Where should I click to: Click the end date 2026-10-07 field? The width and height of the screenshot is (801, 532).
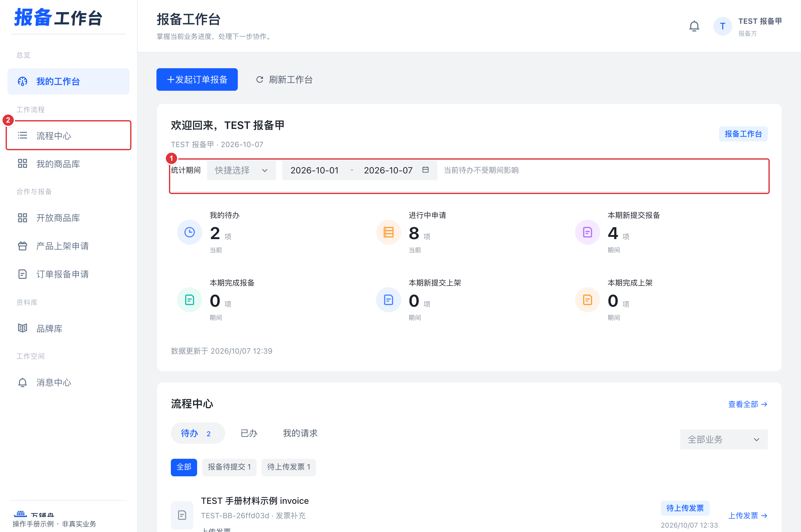[388, 170]
